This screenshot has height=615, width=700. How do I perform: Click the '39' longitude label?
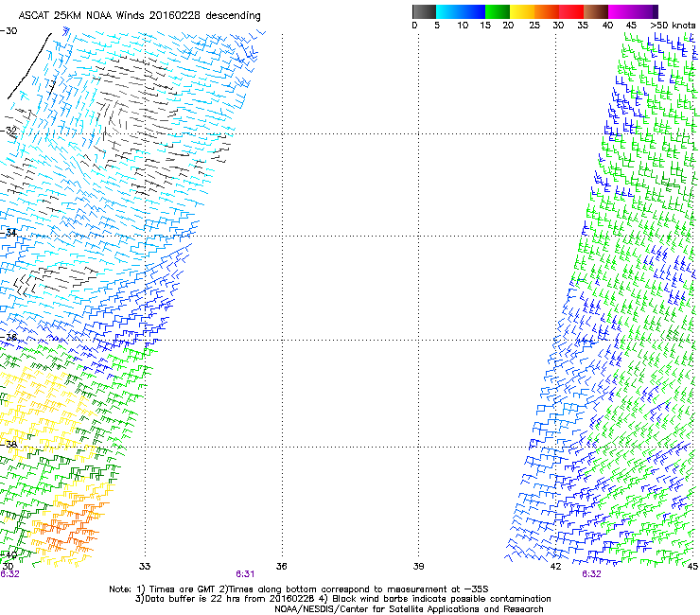click(x=418, y=567)
